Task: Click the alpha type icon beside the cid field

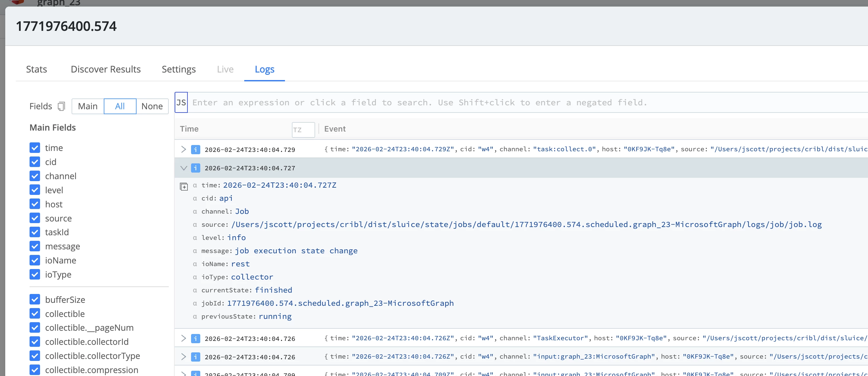Action: (x=195, y=198)
